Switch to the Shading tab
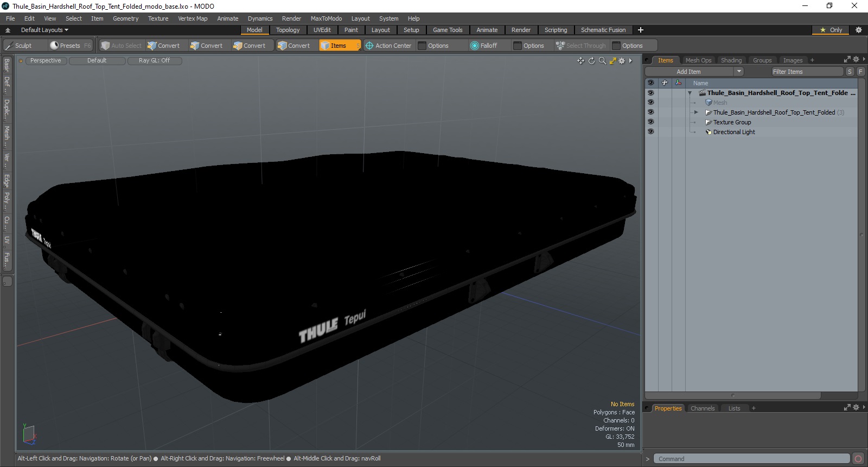This screenshot has width=868, height=467. [731, 60]
